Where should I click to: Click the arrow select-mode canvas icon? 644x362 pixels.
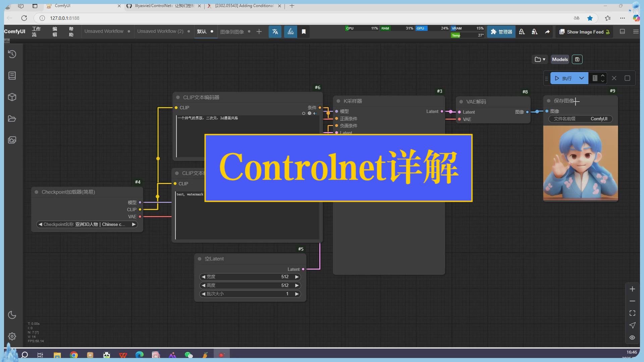(x=632, y=325)
